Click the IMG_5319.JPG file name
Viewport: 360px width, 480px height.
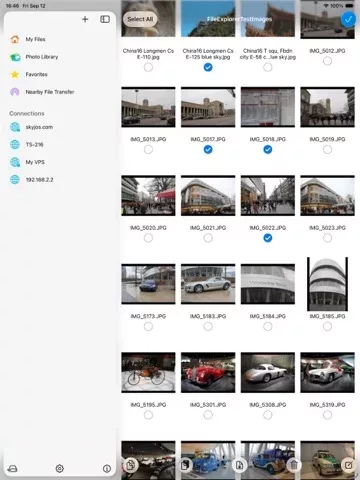pos(327,405)
